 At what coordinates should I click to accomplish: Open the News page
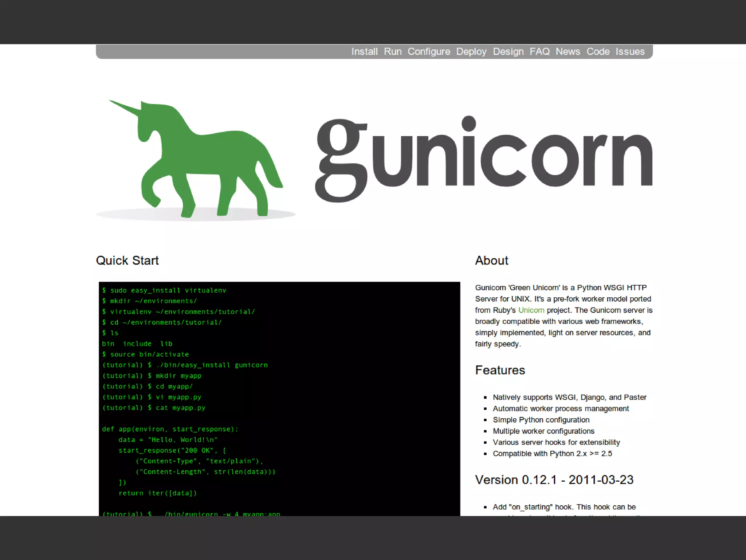coord(568,52)
